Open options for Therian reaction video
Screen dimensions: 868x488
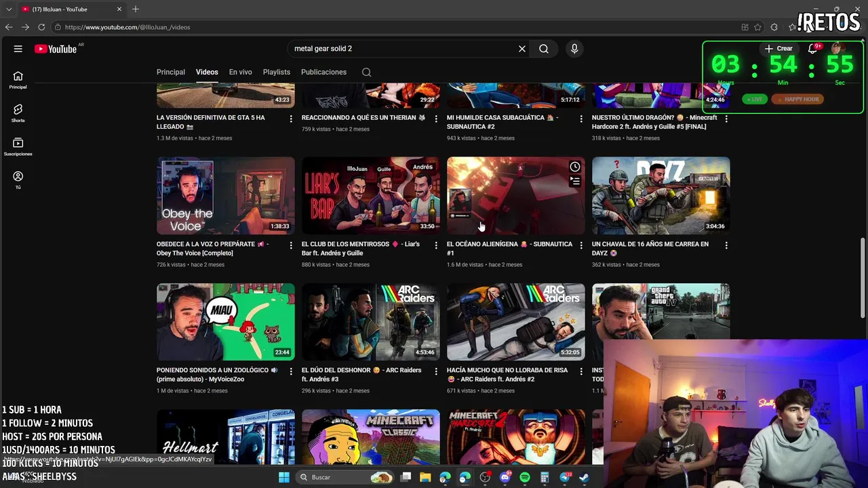[x=436, y=119]
